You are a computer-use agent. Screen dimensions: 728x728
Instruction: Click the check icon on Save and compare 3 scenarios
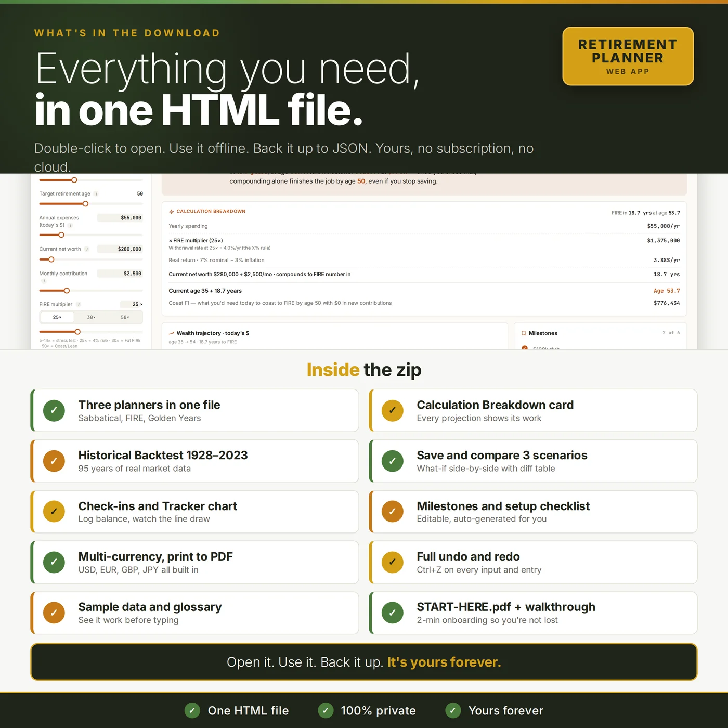pos(393,461)
